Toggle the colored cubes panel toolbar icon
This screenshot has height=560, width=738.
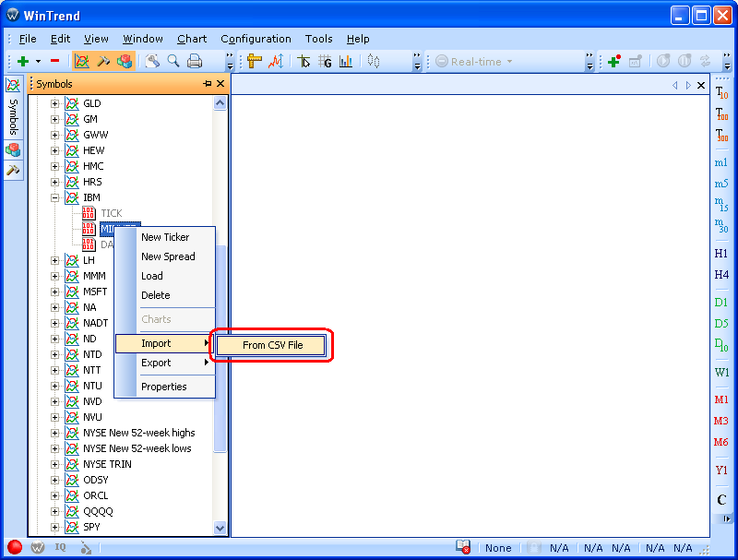[125, 61]
